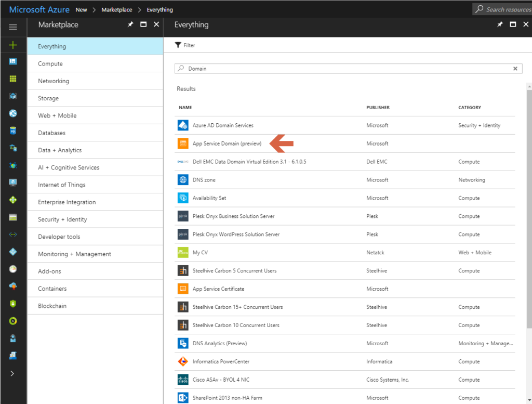Pin the Marketplace blade

[x=130, y=24]
